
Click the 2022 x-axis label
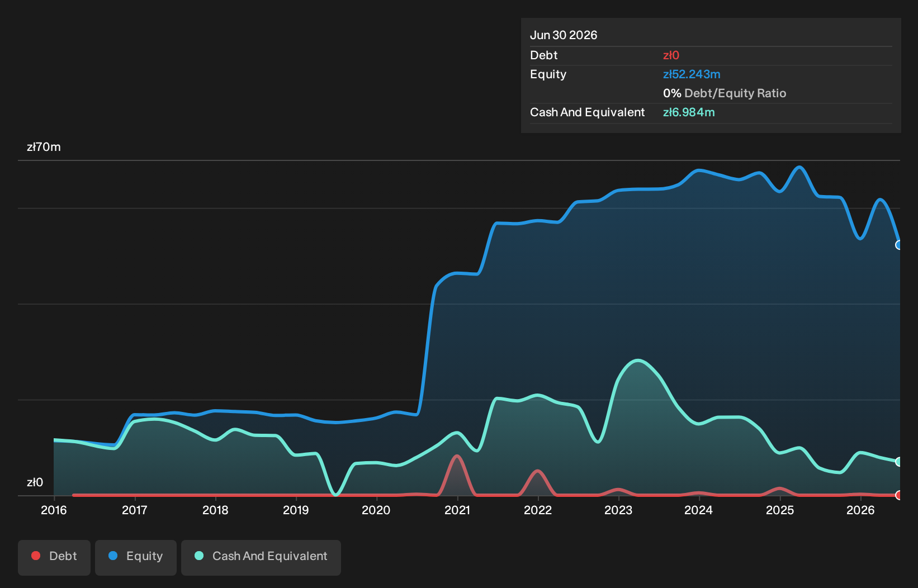click(538, 510)
